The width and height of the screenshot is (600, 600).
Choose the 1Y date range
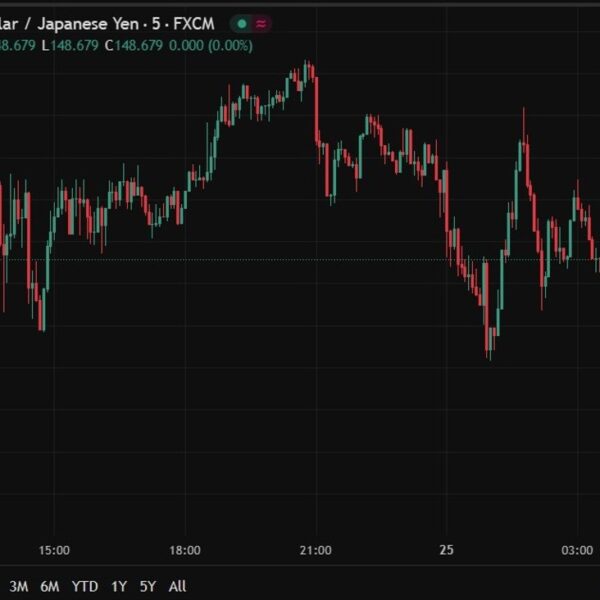pyautogui.click(x=119, y=586)
